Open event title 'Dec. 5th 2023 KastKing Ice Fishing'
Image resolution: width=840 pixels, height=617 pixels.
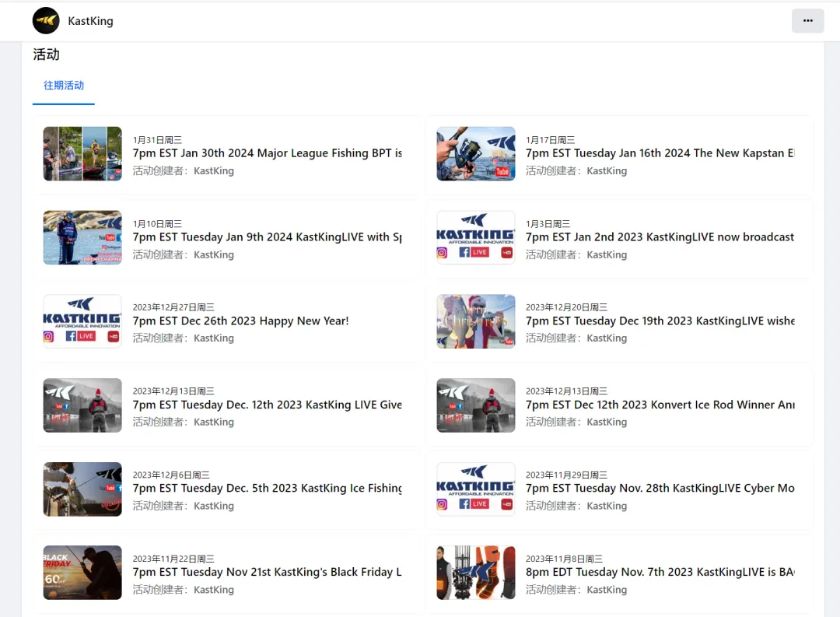click(268, 489)
